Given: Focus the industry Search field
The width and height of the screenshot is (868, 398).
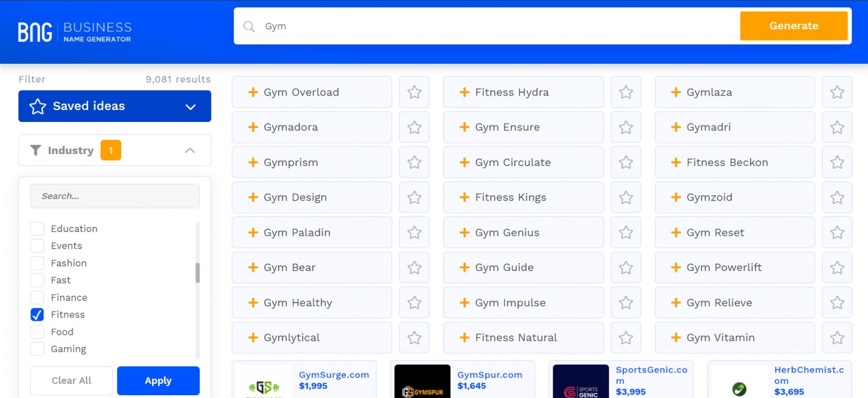Looking at the screenshot, I should pyautogui.click(x=115, y=196).
